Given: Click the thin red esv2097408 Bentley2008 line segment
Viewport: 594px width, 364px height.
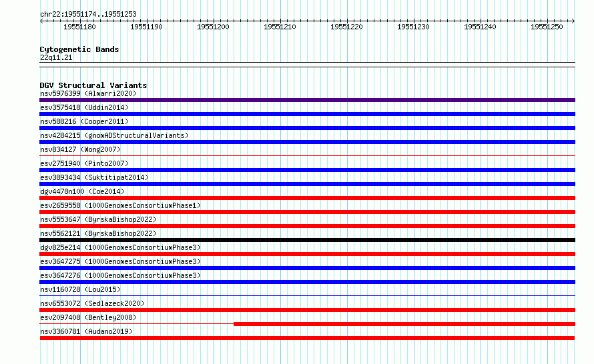Looking at the screenshot, I should 137,323.
